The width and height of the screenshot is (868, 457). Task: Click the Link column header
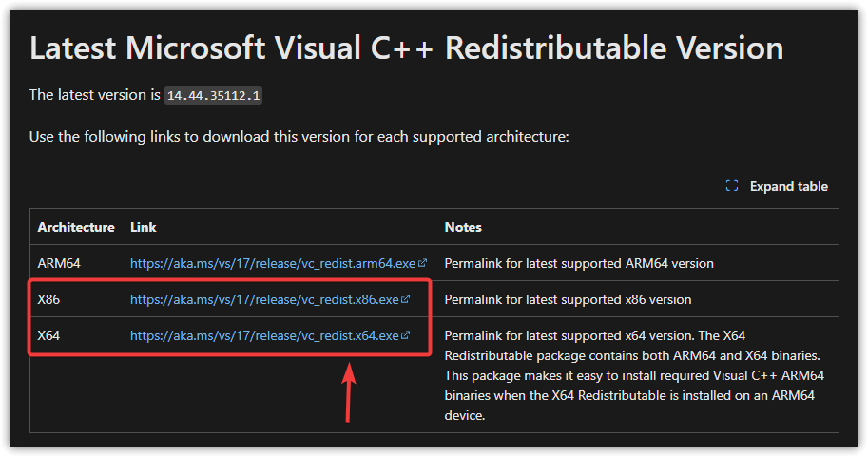tap(144, 227)
